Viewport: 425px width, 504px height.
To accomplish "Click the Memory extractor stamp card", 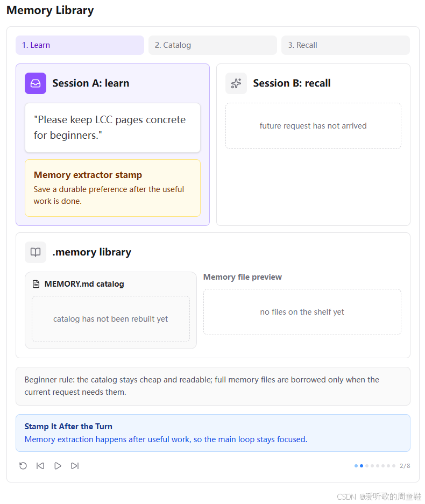I will pyautogui.click(x=112, y=188).
